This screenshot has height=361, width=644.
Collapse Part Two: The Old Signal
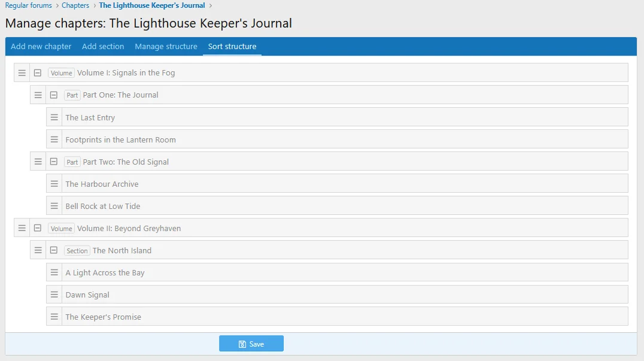tap(53, 162)
